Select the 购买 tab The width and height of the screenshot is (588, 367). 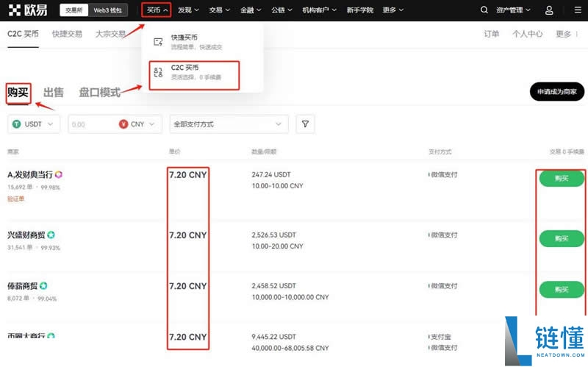tap(18, 93)
